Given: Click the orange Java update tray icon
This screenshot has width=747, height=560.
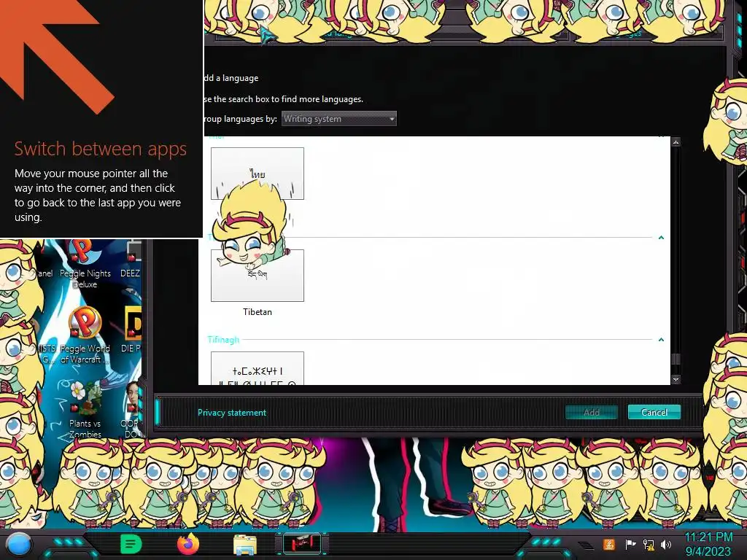Looking at the screenshot, I should [x=609, y=544].
